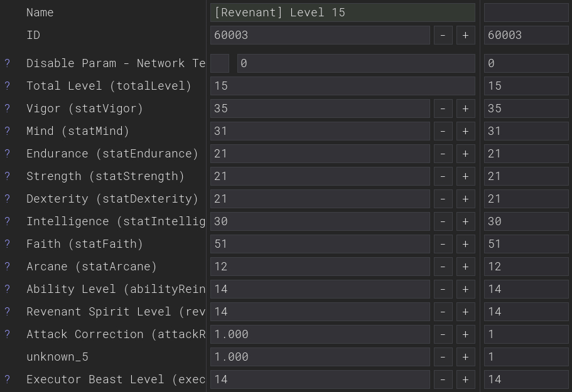Select the Arcane value input box

(320, 267)
